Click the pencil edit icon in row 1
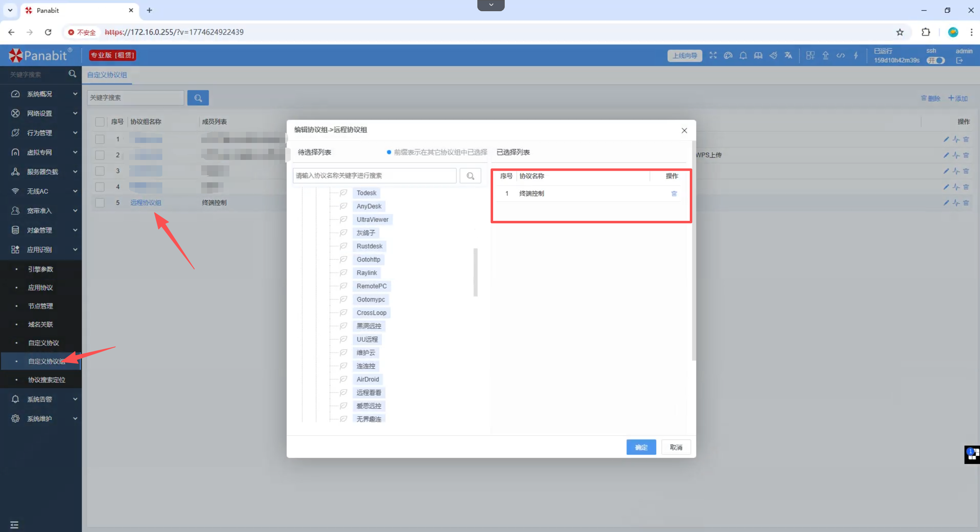 [946, 139]
